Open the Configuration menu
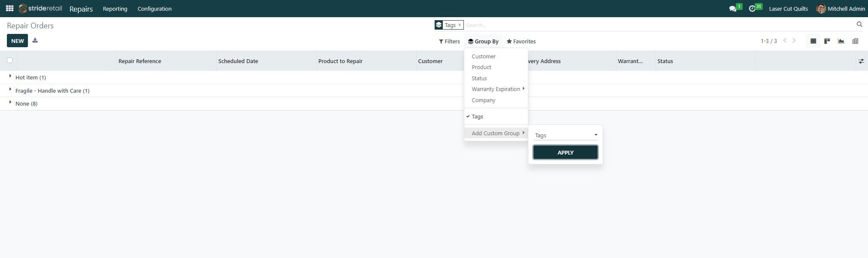 point(154,9)
